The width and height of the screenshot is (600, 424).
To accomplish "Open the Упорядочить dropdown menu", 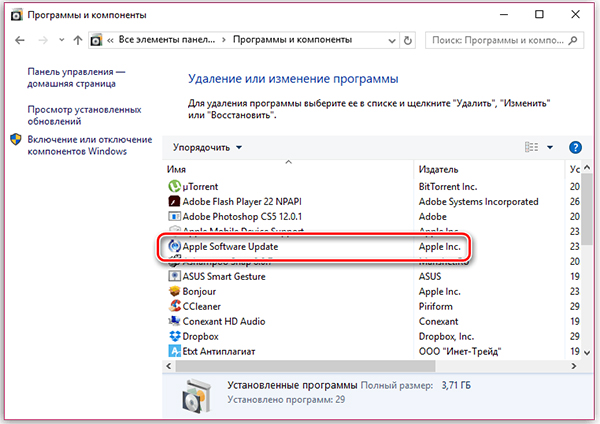I will coord(207,147).
